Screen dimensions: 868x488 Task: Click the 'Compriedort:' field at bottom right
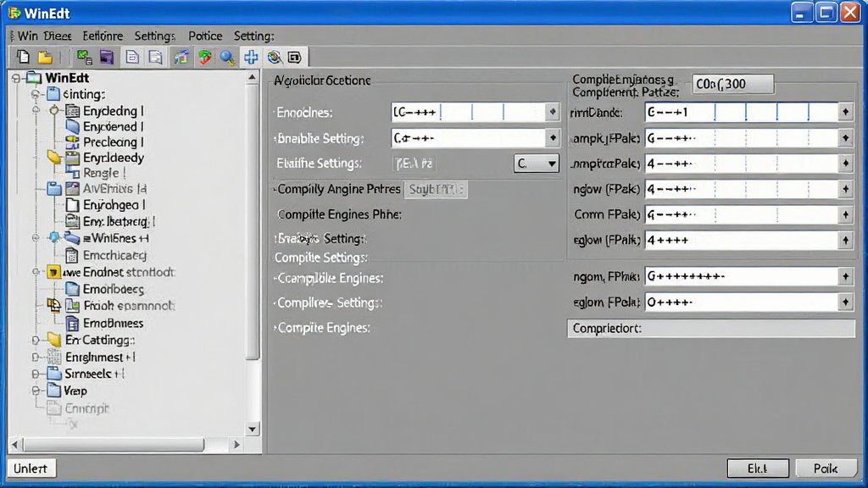click(x=711, y=328)
